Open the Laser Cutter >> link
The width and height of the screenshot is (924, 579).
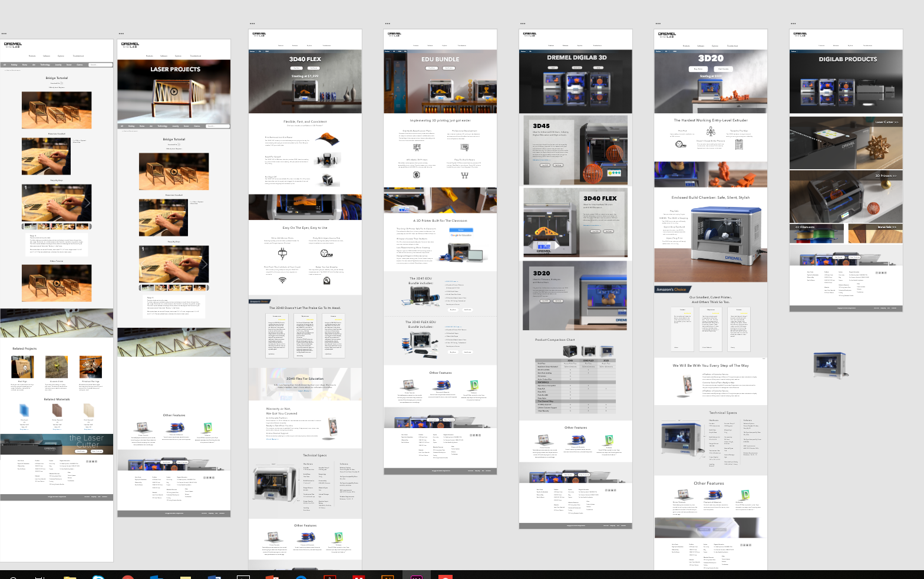[x=887, y=122]
